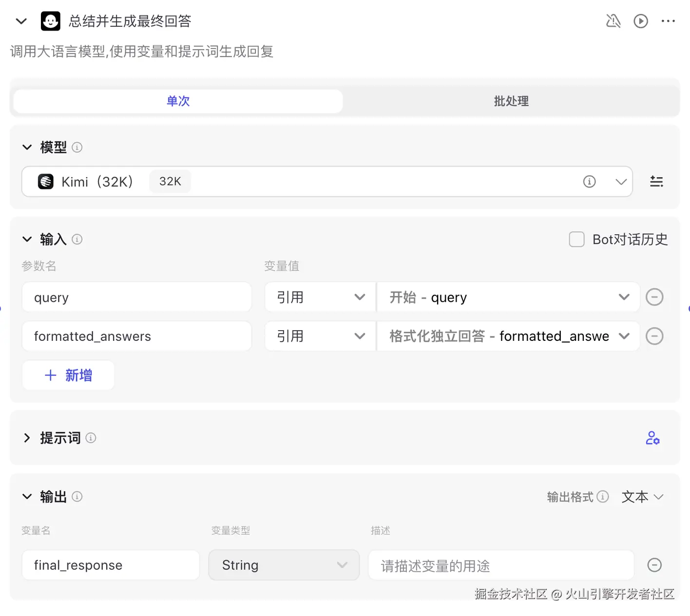This screenshot has height=616, width=690.
Task: Toggle the muted notification bell icon
Action: (x=613, y=21)
